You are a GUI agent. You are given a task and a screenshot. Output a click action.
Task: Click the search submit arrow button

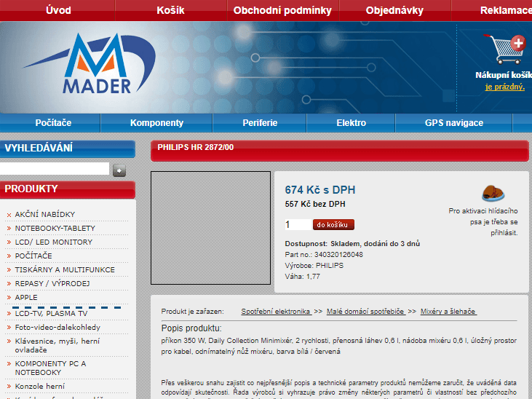tap(119, 170)
